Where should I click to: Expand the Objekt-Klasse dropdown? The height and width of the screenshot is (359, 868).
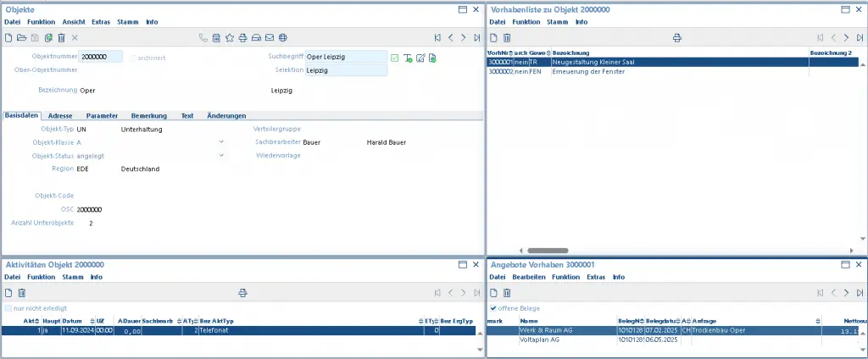pyautogui.click(x=222, y=142)
